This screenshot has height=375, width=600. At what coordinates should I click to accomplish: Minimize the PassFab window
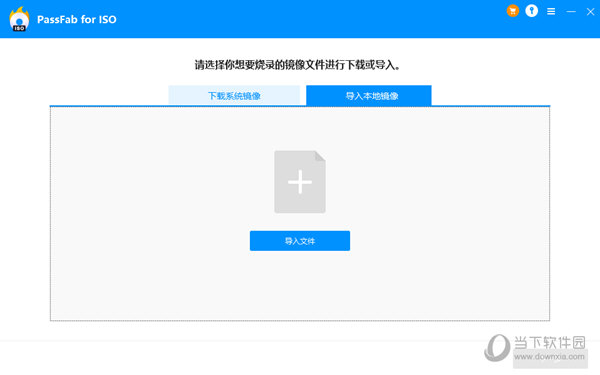pos(571,11)
